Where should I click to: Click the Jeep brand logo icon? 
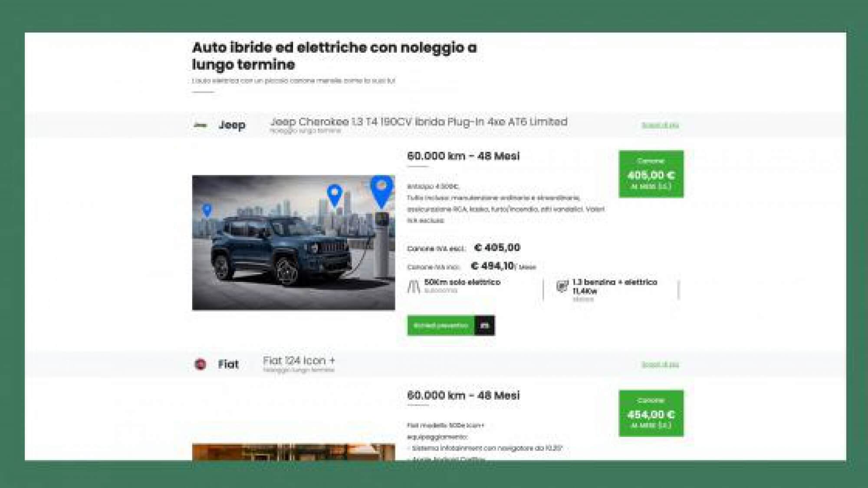click(x=200, y=125)
